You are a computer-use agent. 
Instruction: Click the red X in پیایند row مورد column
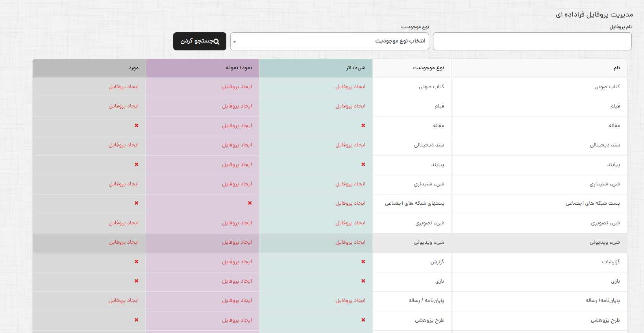(136, 165)
